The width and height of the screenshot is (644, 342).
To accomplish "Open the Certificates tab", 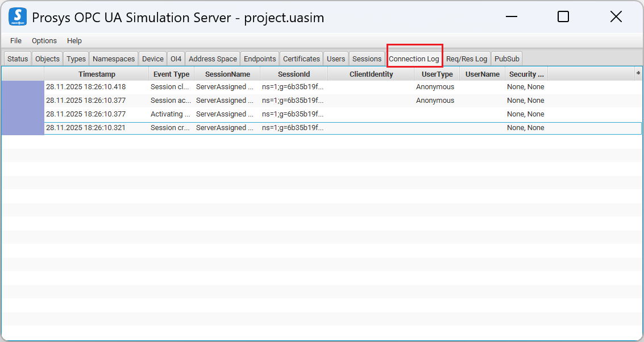I will click(x=301, y=59).
